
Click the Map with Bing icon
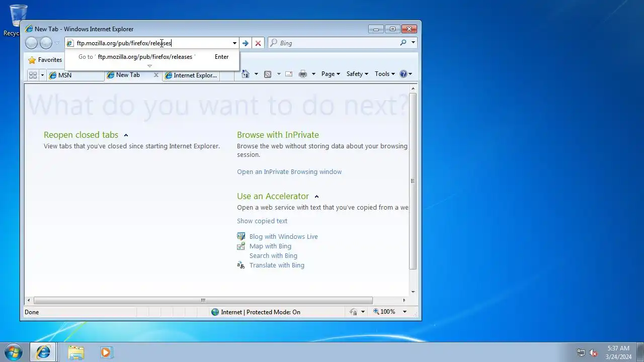click(241, 246)
